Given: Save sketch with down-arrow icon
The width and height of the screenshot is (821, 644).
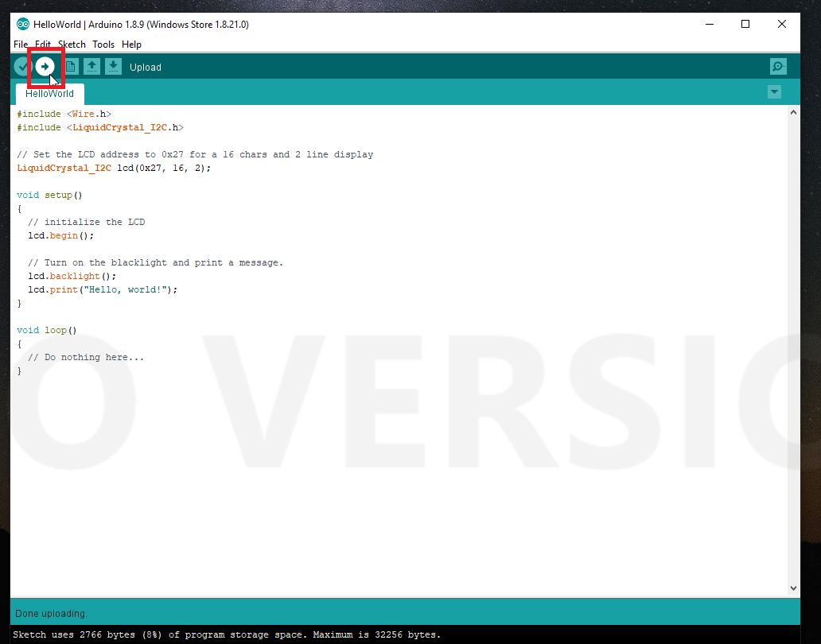Looking at the screenshot, I should pyautogui.click(x=113, y=67).
